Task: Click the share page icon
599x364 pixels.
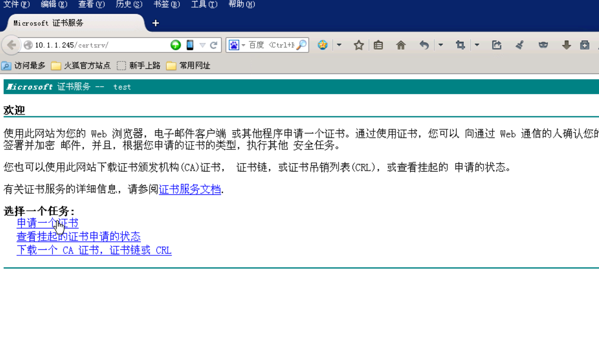Action: (x=496, y=45)
